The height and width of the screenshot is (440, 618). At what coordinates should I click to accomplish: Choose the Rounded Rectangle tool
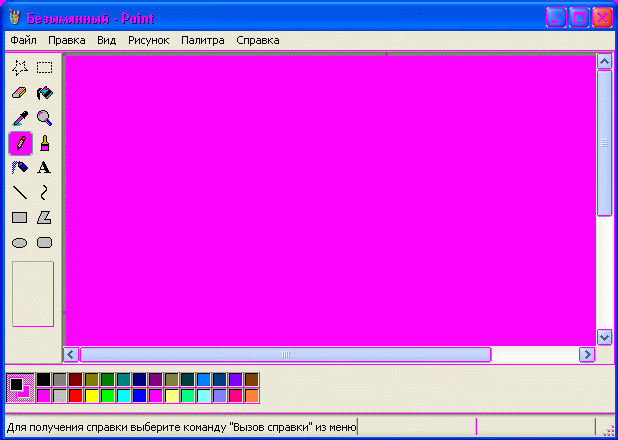(x=44, y=243)
